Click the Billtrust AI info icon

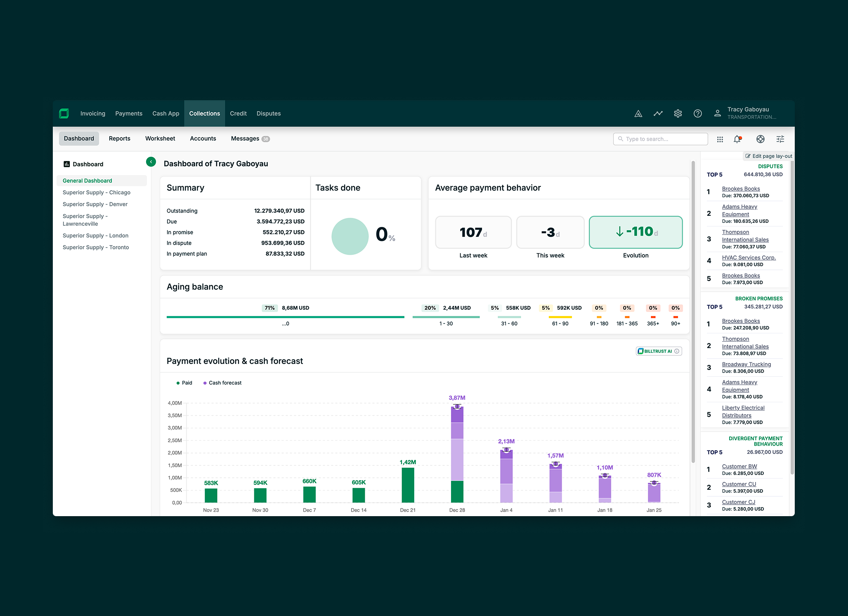pyautogui.click(x=677, y=351)
